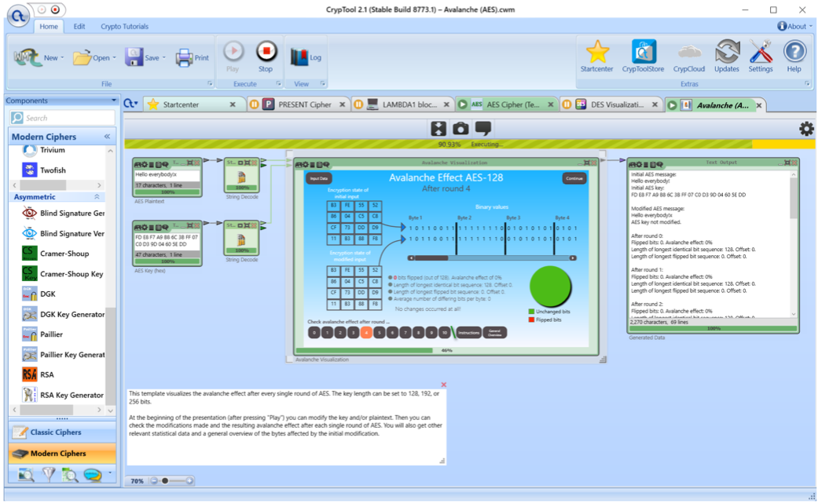Click the CrypTool round logo button

[18, 16]
